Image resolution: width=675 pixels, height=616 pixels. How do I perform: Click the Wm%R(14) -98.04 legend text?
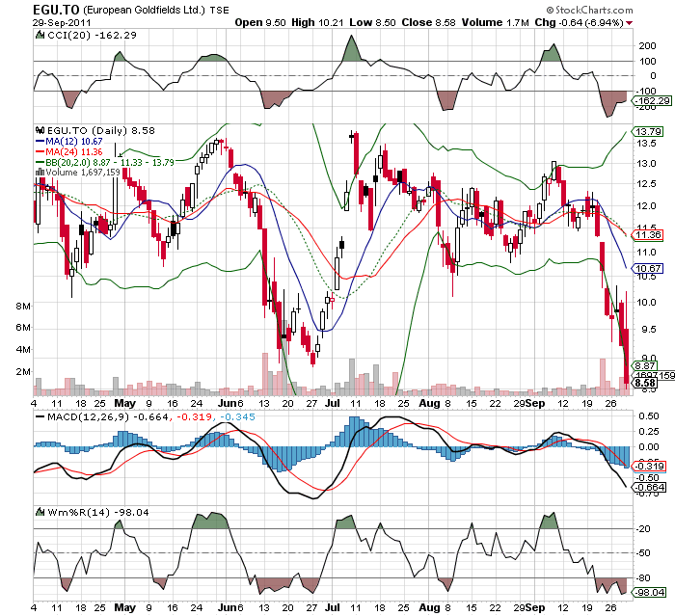tap(98, 512)
